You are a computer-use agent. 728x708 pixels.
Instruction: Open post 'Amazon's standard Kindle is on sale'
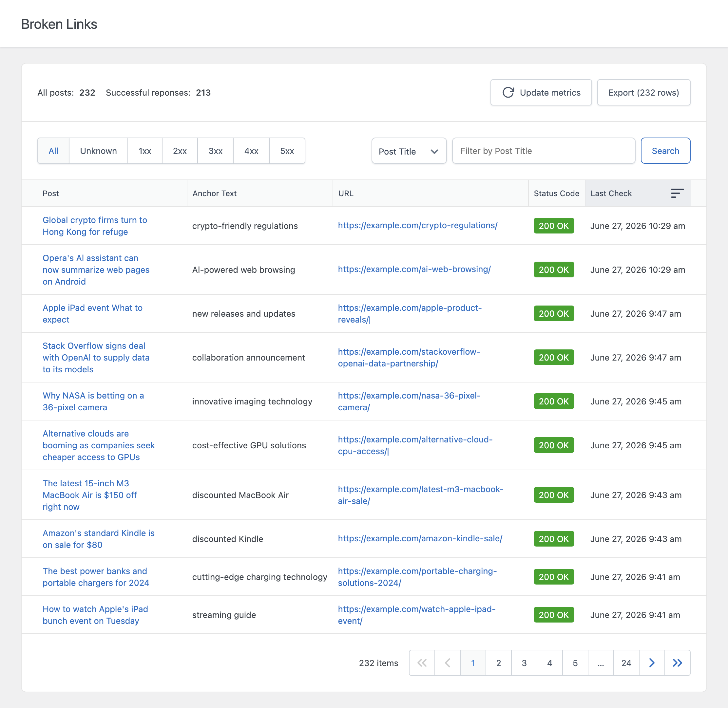99,539
